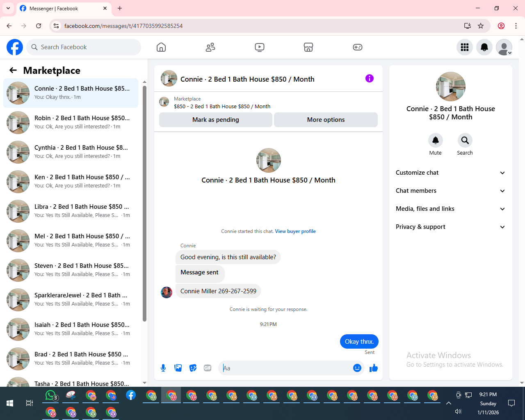525x420 pixels.
Task: Search in conversation magnifier icon
Action: click(x=465, y=140)
